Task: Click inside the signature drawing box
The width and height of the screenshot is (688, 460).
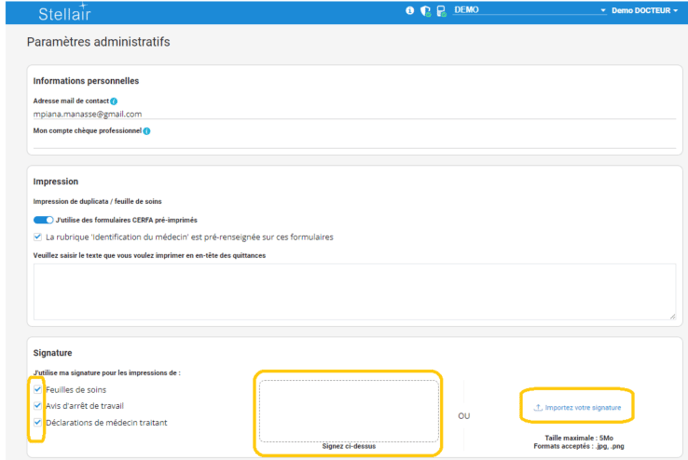Action: 348,410
